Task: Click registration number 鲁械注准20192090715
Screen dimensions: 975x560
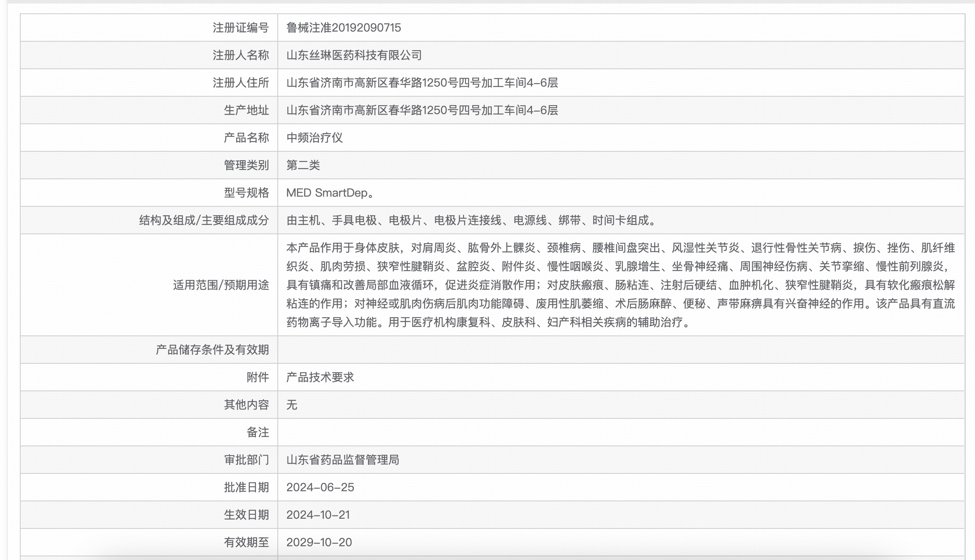Action: [343, 28]
